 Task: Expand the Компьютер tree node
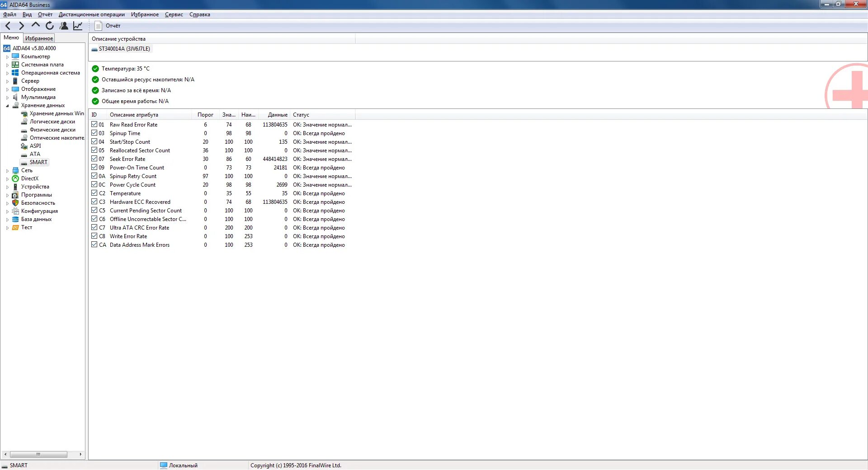click(x=7, y=57)
